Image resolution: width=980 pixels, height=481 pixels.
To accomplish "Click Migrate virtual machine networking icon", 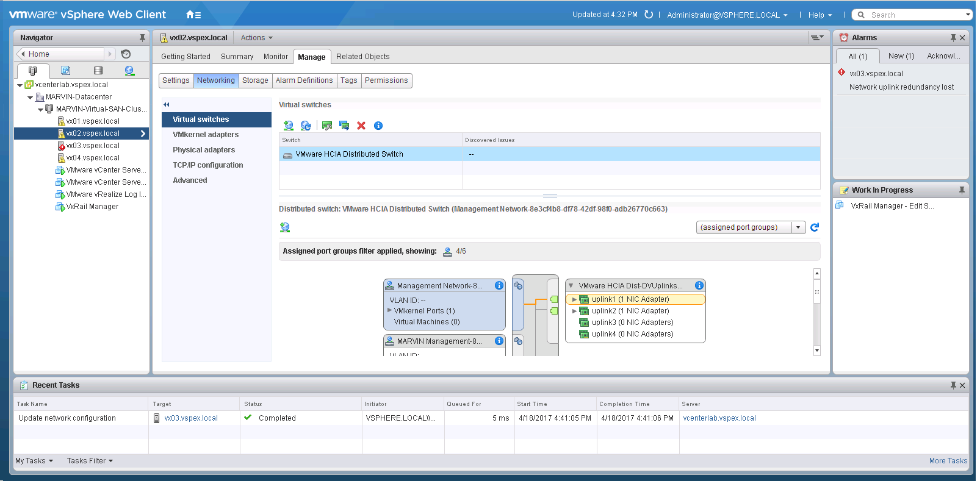I will point(344,126).
